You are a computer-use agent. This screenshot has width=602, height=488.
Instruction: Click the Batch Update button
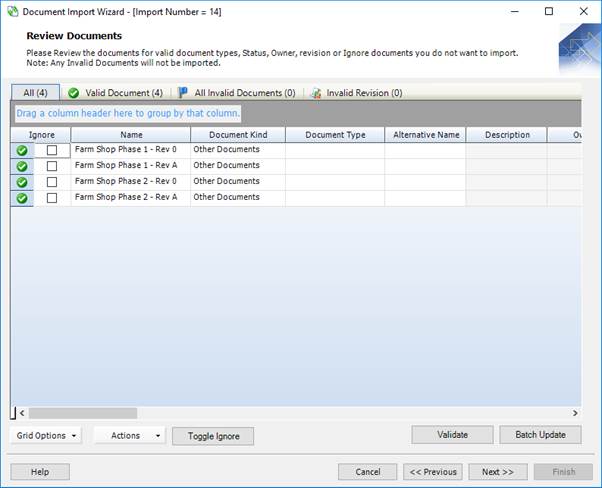(540, 435)
